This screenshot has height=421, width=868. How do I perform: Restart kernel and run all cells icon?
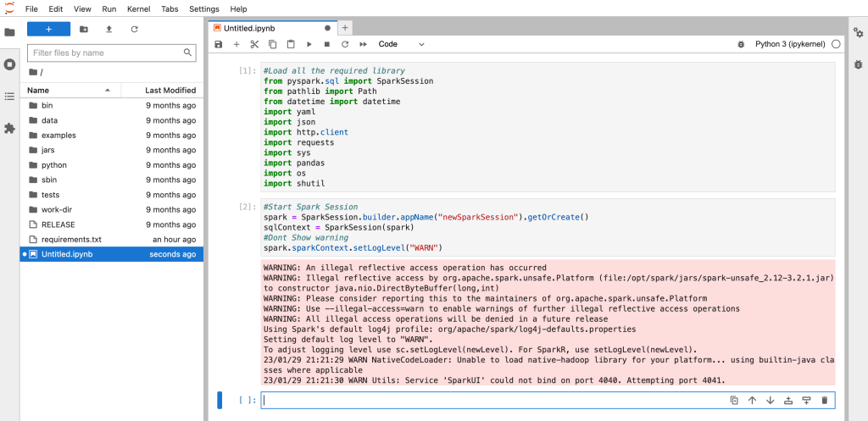coord(364,44)
